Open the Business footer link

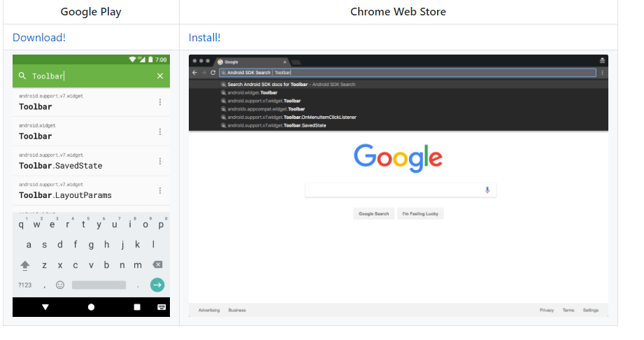237,311
